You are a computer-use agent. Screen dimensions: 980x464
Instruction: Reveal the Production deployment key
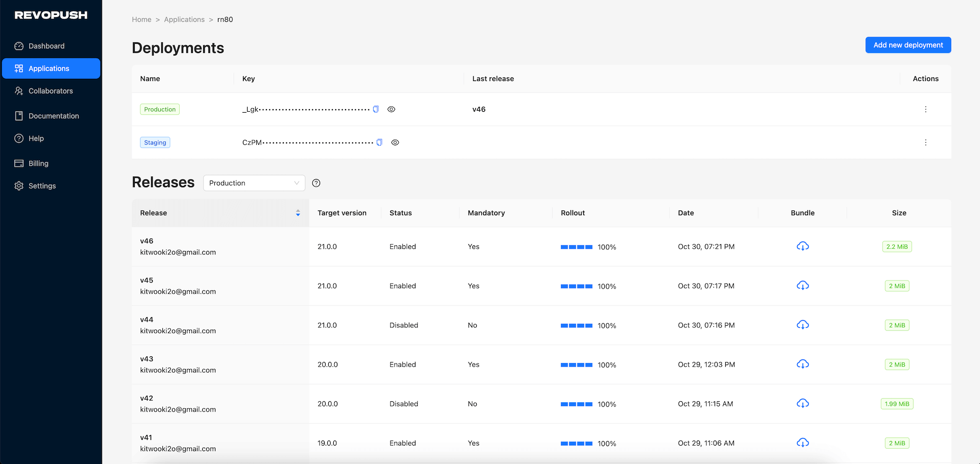(391, 109)
